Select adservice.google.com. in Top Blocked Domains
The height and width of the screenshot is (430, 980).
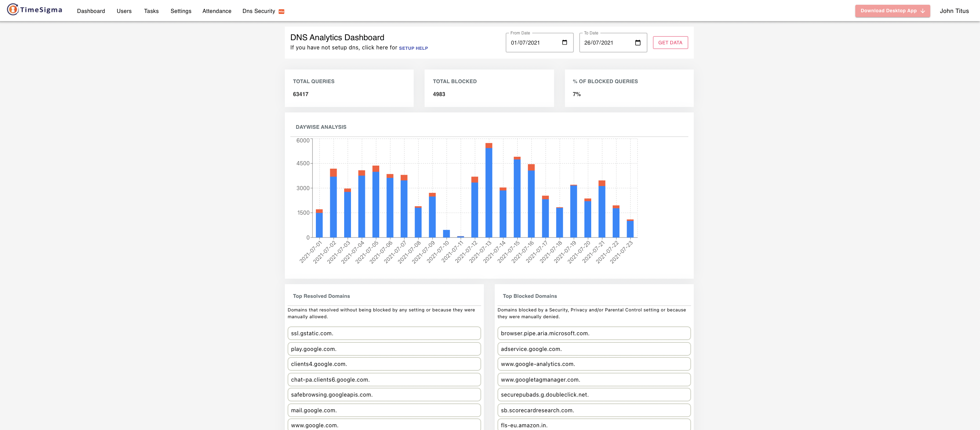point(594,349)
